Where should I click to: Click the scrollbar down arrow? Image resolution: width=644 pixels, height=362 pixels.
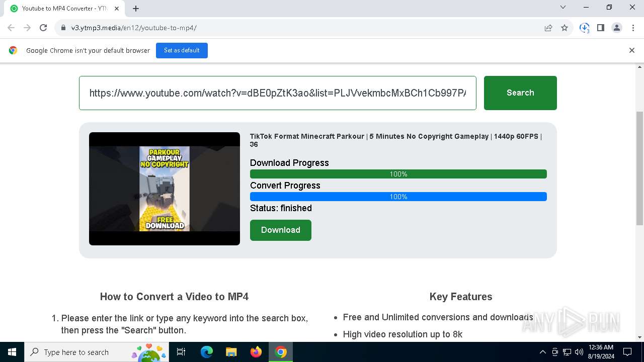pyautogui.click(x=640, y=337)
